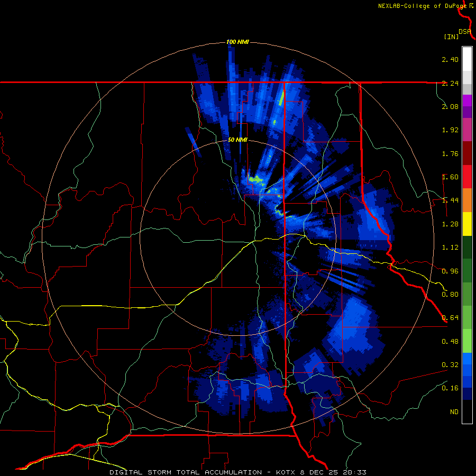476x476 pixels.
Task: Select the 2.40 legend value
Action: [x=450, y=59]
